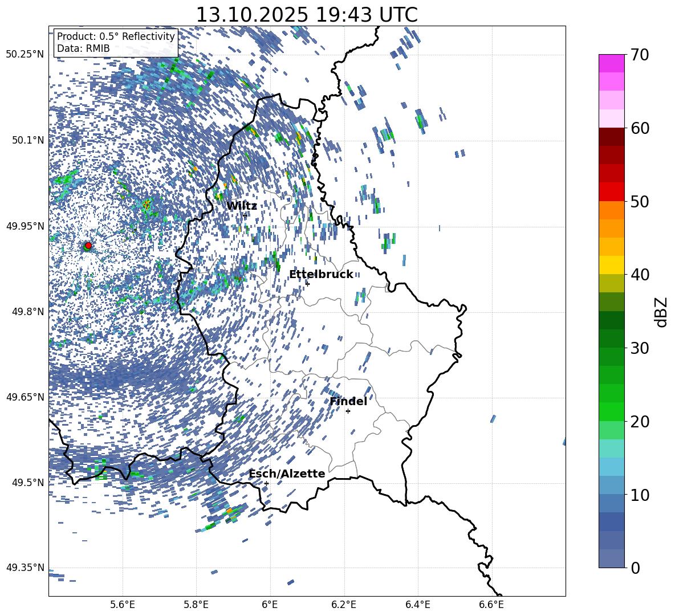Click the yellow 40-42 dBZ color band

tap(611, 266)
